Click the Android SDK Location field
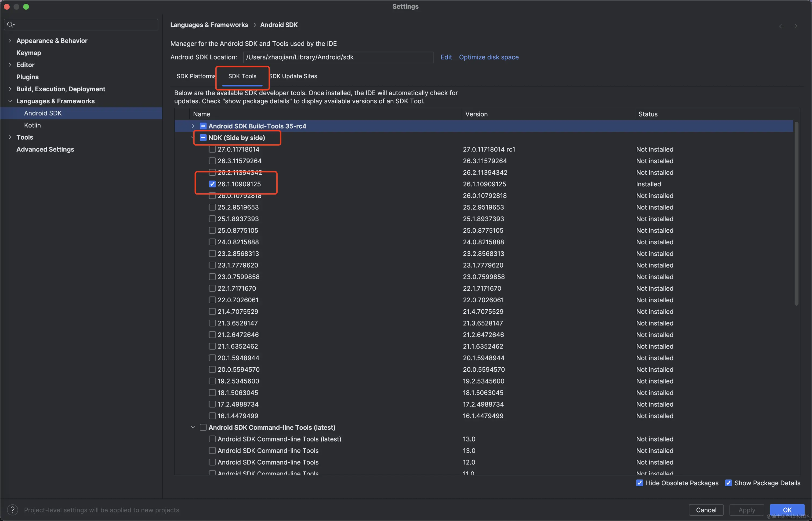812x521 pixels. [x=338, y=57]
